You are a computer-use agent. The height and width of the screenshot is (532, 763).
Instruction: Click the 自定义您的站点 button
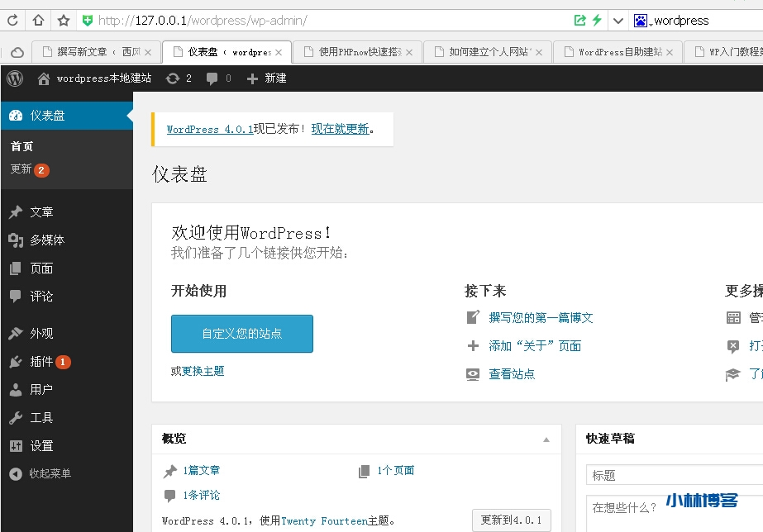coord(242,334)
